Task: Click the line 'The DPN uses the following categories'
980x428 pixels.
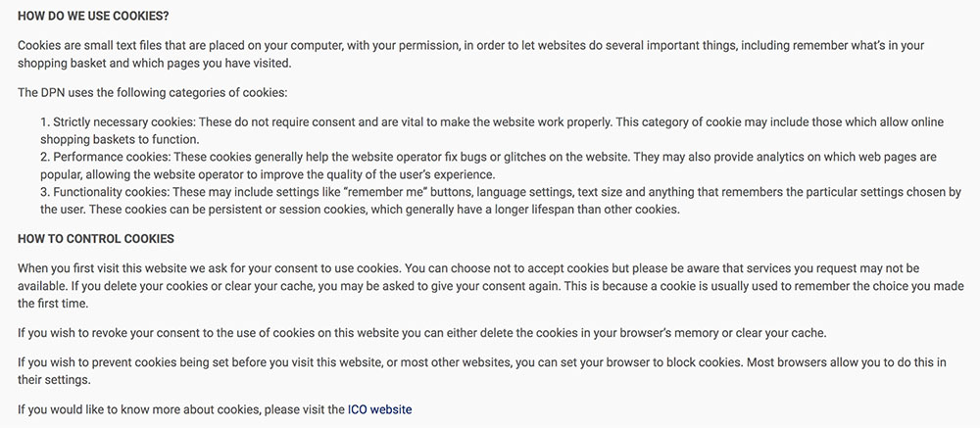Action: click(x=153, y=92)
